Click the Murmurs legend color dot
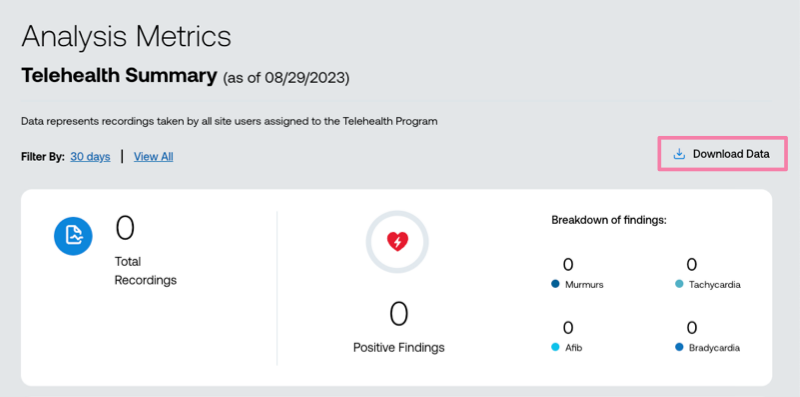This screenshot has height=397, width=800. (x=556, y=284)
